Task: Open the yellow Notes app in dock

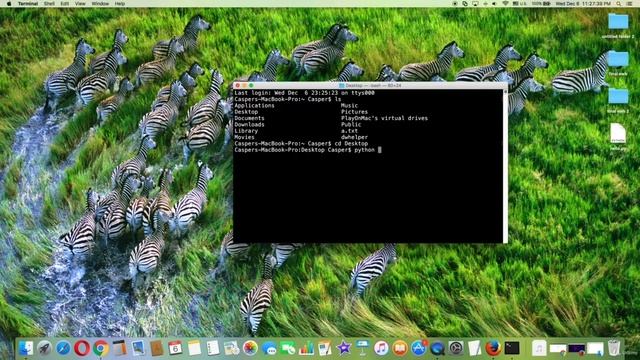Action: 194,348
